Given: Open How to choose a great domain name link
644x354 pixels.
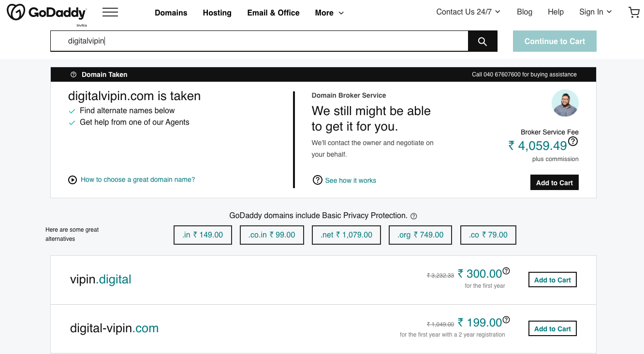Looking at the screenshot, I should (138, 179).
